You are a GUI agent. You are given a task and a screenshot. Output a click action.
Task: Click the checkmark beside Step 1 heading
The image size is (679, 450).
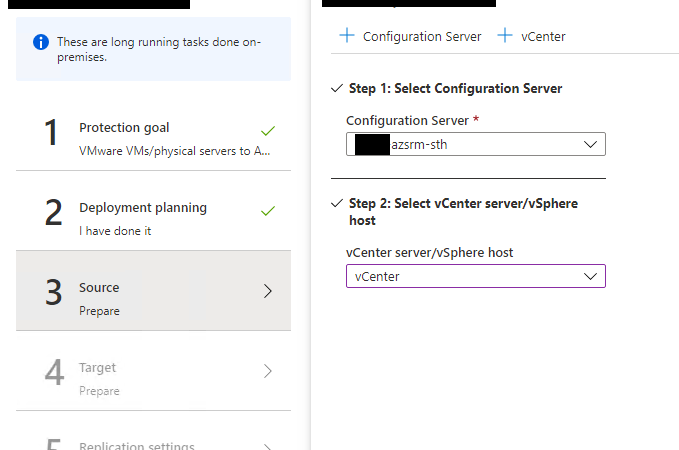click(x=337, y=88)
